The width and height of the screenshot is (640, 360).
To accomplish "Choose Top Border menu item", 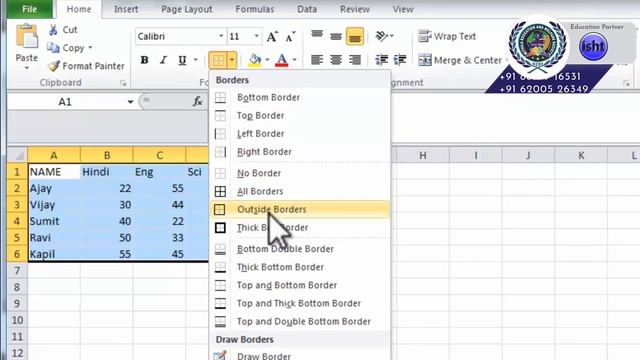I will pyautogui.click(x=300, y=116).
